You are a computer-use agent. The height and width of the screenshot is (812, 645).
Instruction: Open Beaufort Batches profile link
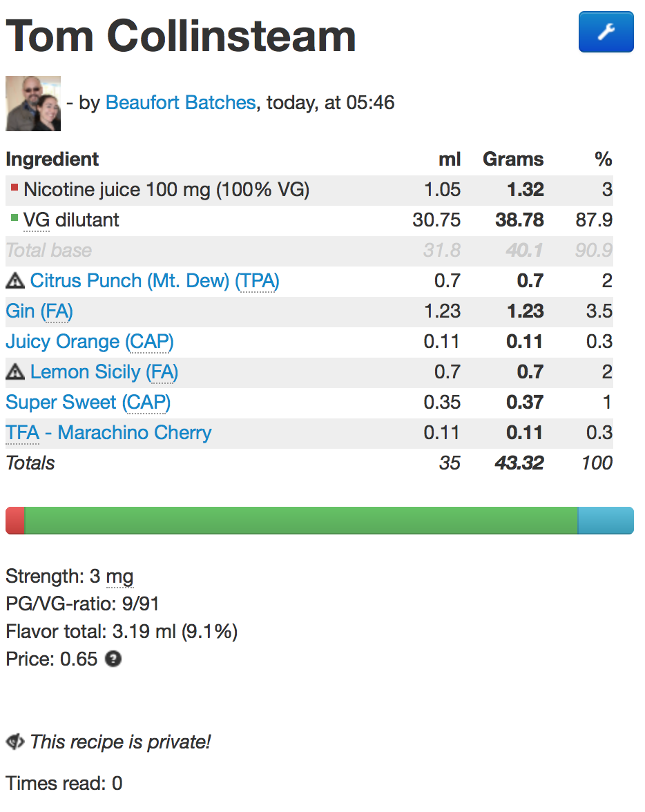pos(180,103)
